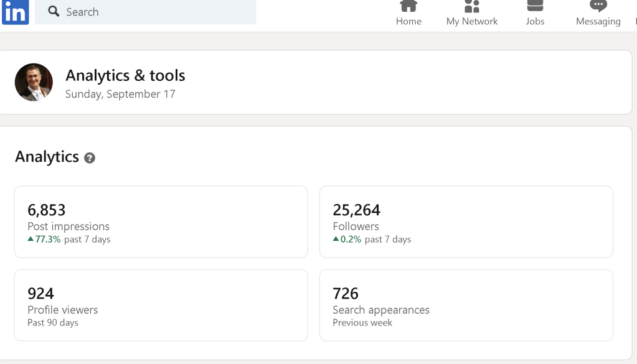Click the search magnifier icon
637x364 pixels.
click(54, 11)
